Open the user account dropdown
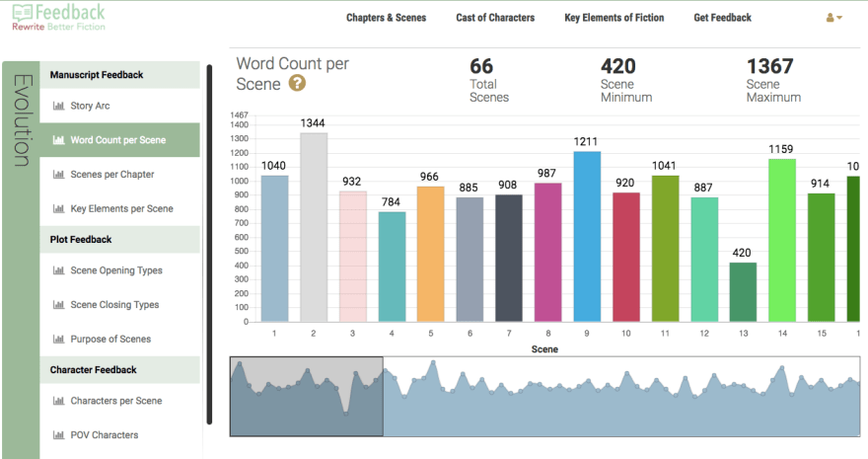The height and width of the screenshot is (459, 868). click(833, 18)
